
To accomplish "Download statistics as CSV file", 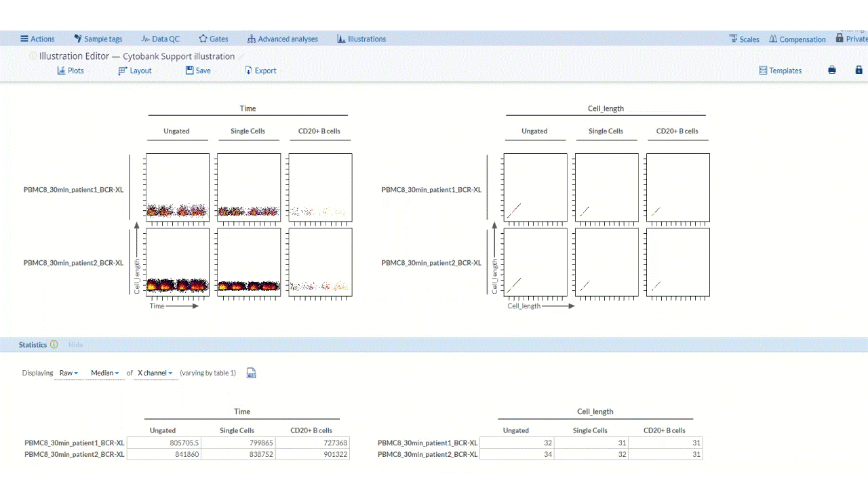I will coord(252,373).
